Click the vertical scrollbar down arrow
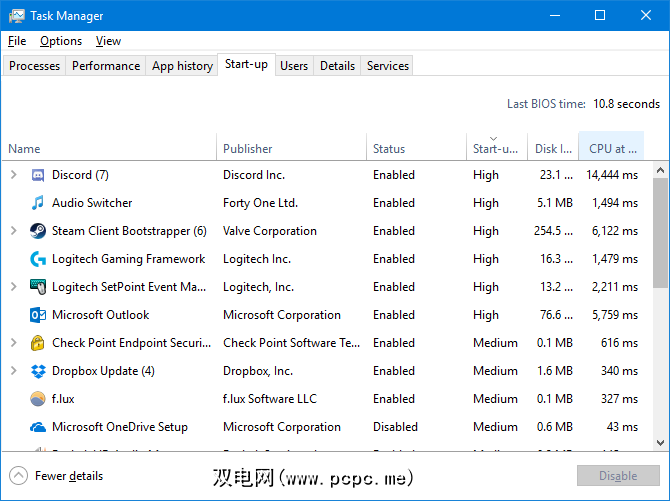The image size is (670, 501). [659, 442]
